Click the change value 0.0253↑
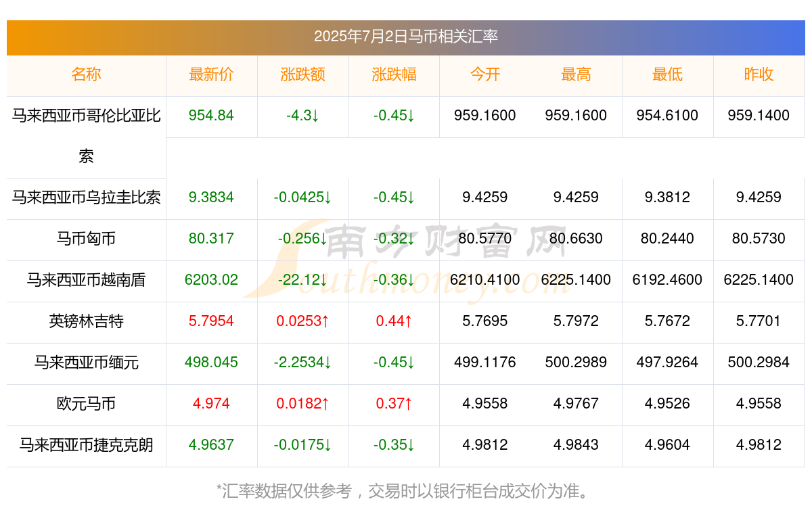The height and width of the screenshot is (512, 812). (x=302, y=321)
